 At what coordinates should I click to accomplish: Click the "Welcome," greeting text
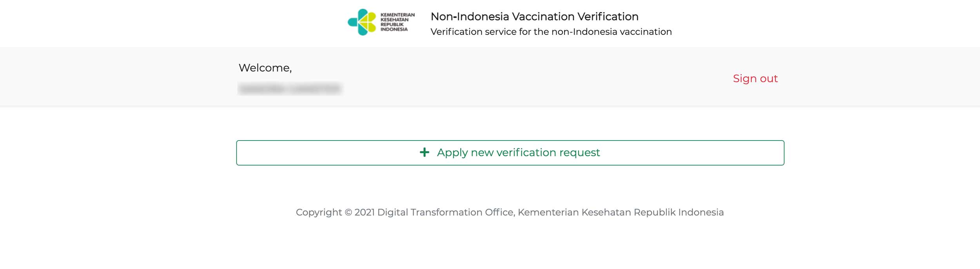pyautogui.click(x=265, y=68)
